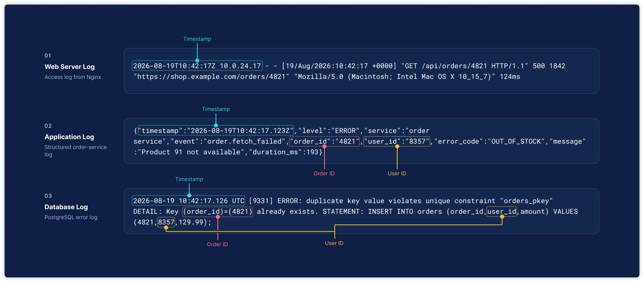This screenshot has width=644, height=282.
Task: Click section number 02
Action: click(48, 126)
